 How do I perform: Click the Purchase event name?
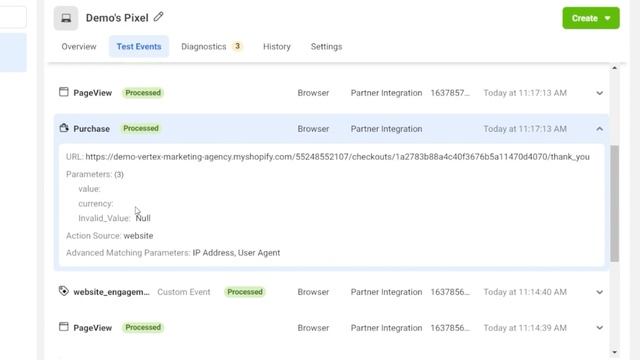pos(91,129)
